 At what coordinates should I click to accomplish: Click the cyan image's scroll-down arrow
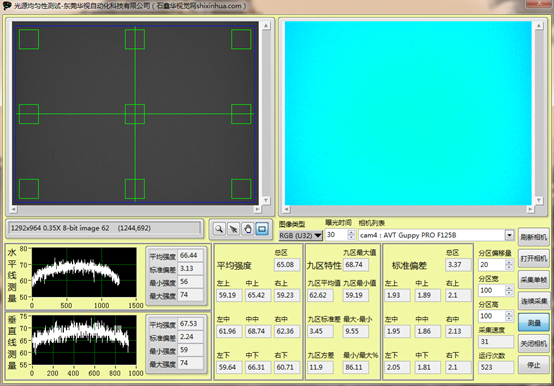pos(539,201)
